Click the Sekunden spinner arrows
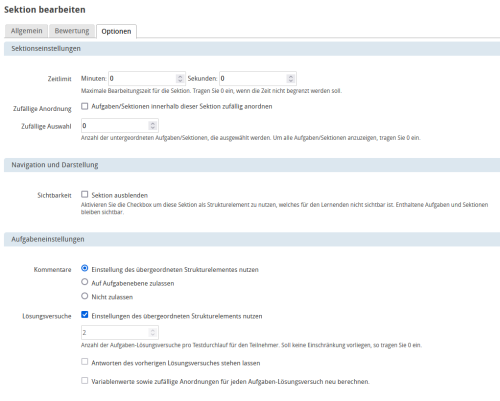This screenshot has height=401, width=500. point(291,79)
